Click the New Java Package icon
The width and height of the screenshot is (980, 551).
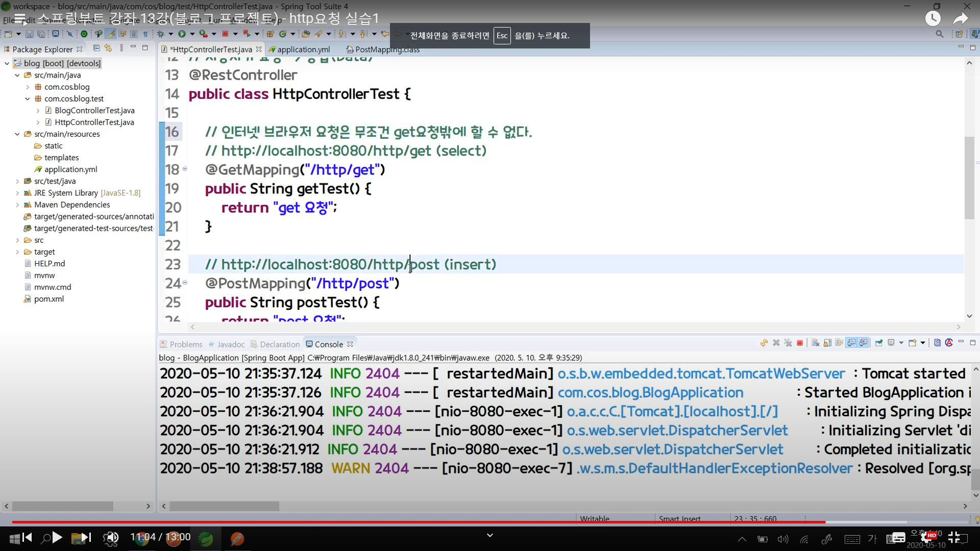270,34
